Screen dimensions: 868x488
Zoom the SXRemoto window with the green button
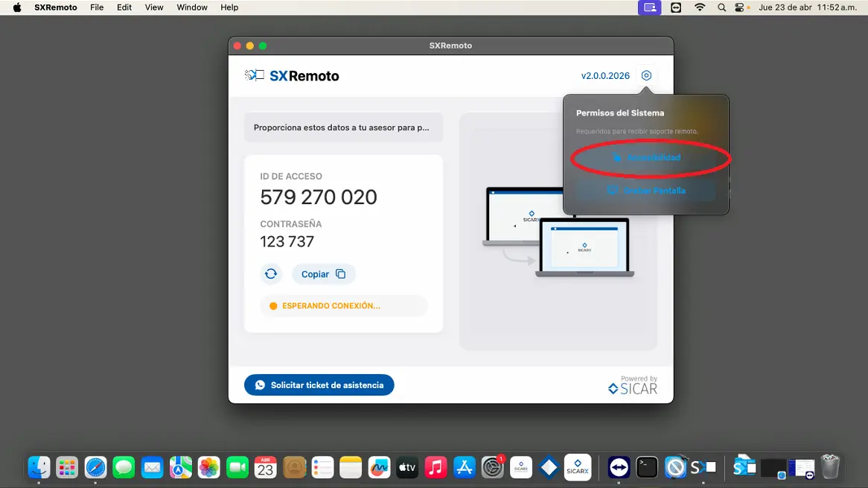coord(263,45)
